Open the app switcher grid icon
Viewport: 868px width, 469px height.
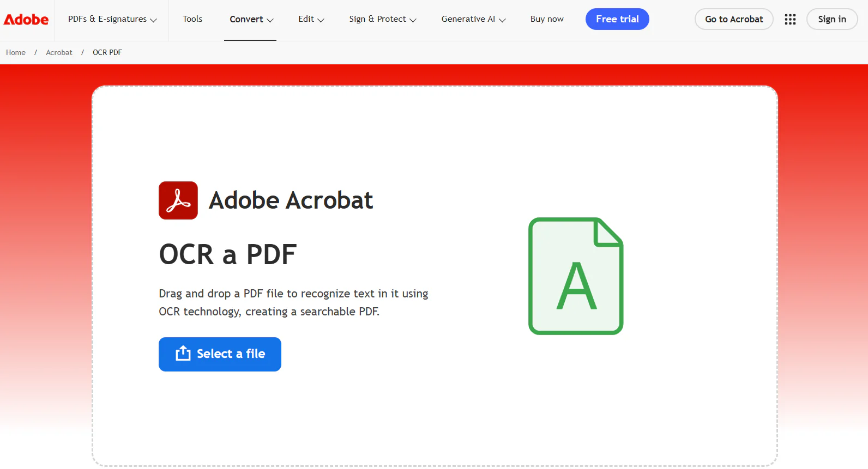point(790,20)
